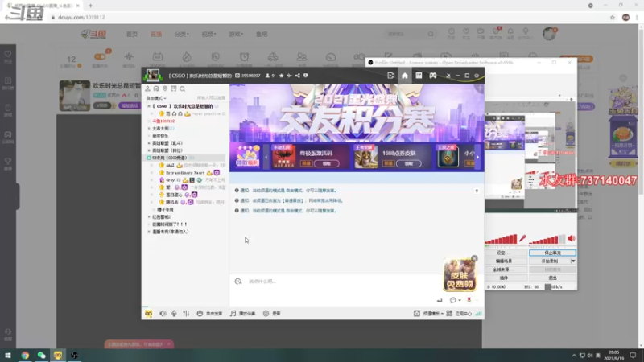Image resolution: width=644 pixels, height=362 pixels.
Task: Click the upload arrow icon in notice area
Action: pyautogui.click(x=477, y=191)
